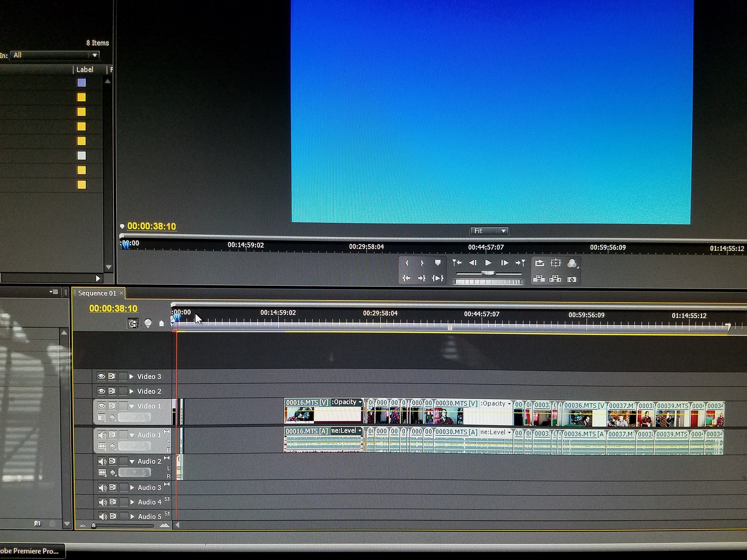Click the yellow timeline timecode 00:00:38:10
The width and height of the screenshot is (747, 560).
point(113,308)
